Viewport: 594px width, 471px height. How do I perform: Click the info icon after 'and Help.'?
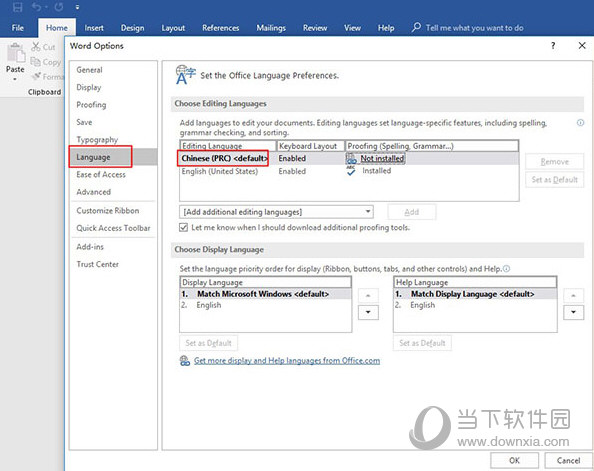(506, 269)
